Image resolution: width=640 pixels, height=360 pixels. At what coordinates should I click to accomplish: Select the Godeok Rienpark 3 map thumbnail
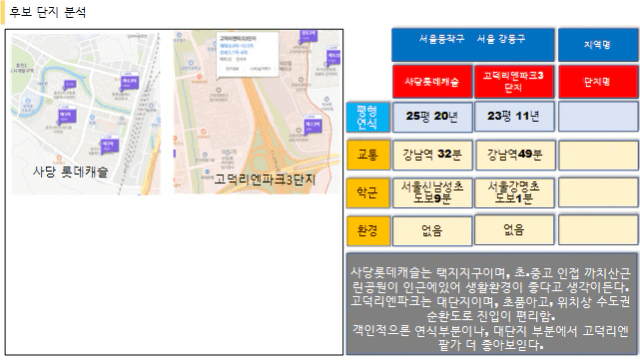tap(257, 112)
